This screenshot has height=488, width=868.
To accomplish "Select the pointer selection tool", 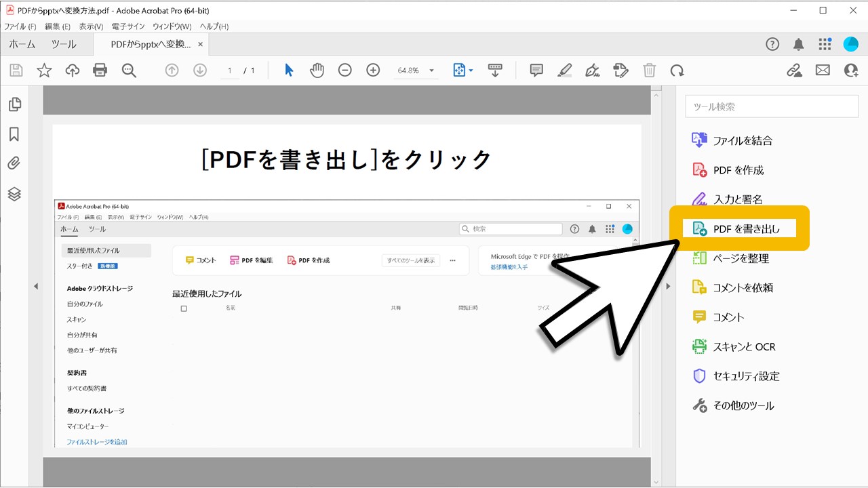I will (288, 70).
